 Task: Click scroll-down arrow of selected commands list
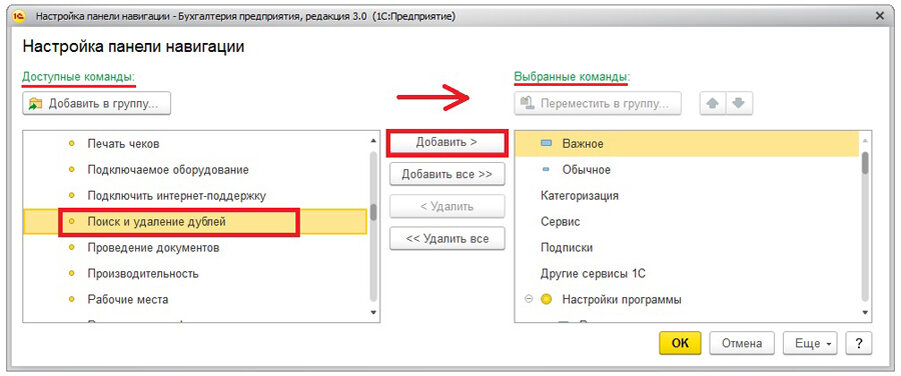coord(865,313)
